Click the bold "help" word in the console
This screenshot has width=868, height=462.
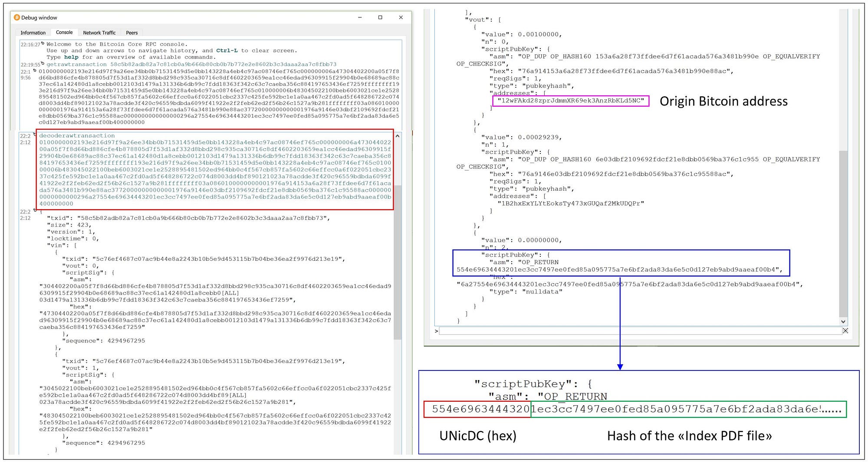(71, 57)
